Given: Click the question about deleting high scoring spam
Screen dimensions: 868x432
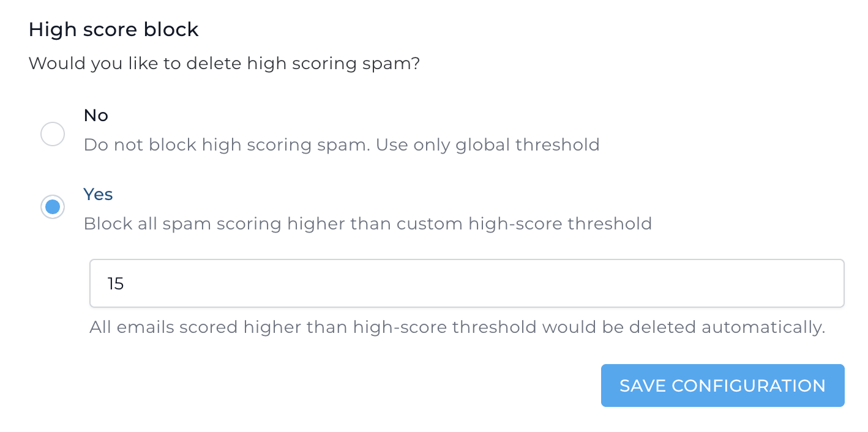Looking at the screenshot, I should 224,63.
